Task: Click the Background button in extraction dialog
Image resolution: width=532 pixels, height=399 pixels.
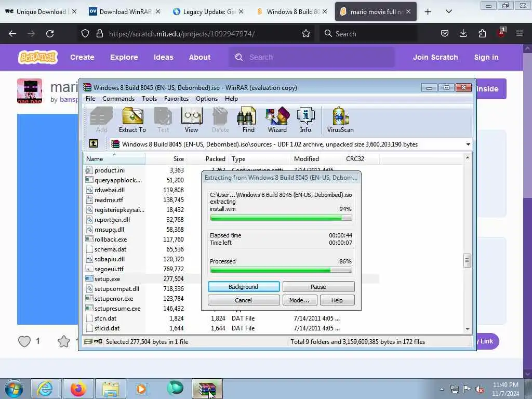Action: (244, 287)
